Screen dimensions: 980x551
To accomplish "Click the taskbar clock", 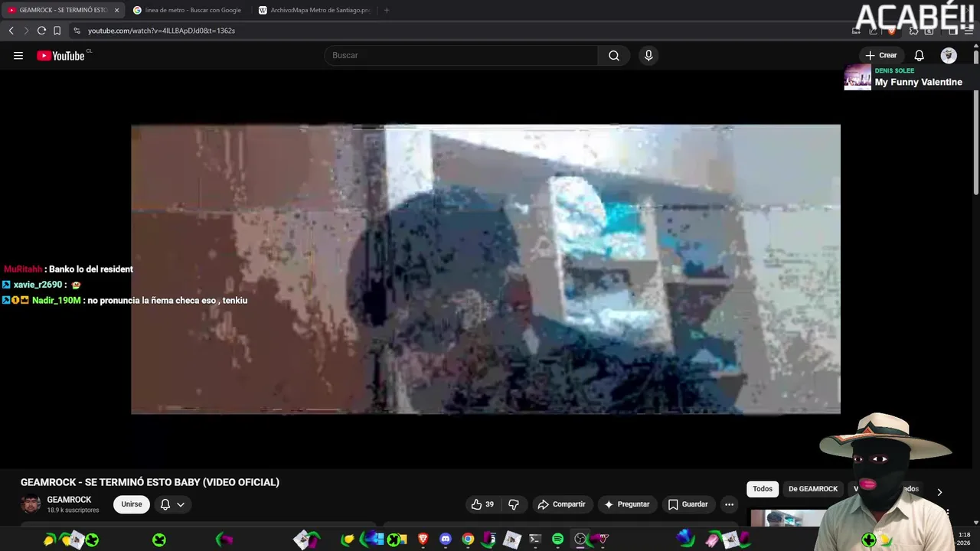I will (x=964, y=539).
